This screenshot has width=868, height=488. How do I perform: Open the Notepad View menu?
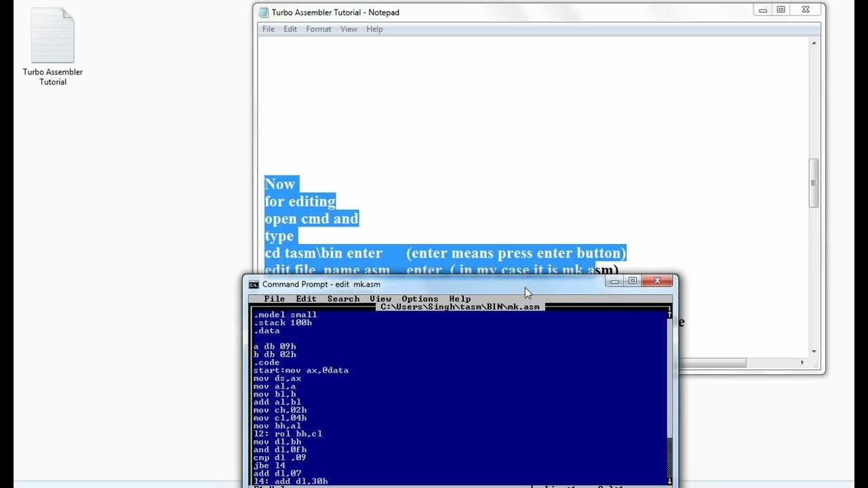[x=349, y=29]
